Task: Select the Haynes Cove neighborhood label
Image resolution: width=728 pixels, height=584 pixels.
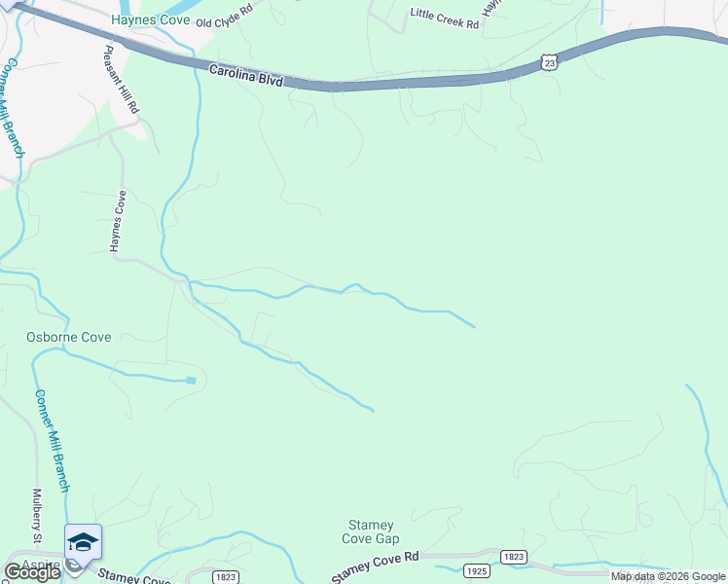Action: click(x=151, y=20)
